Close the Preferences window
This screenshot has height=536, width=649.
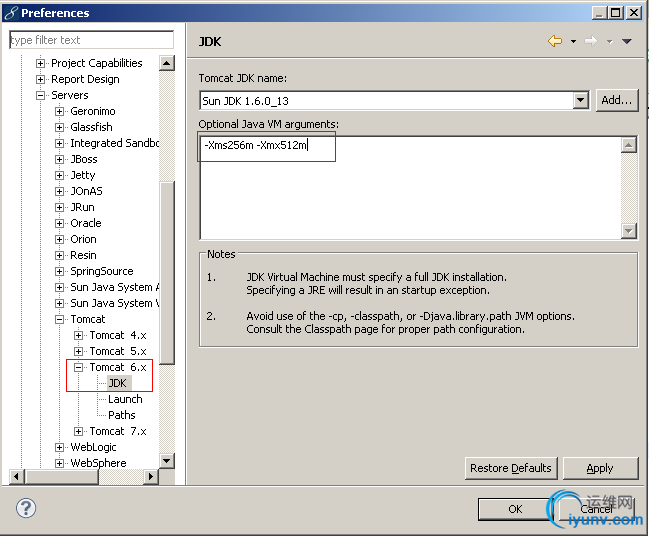coord(634,12)
